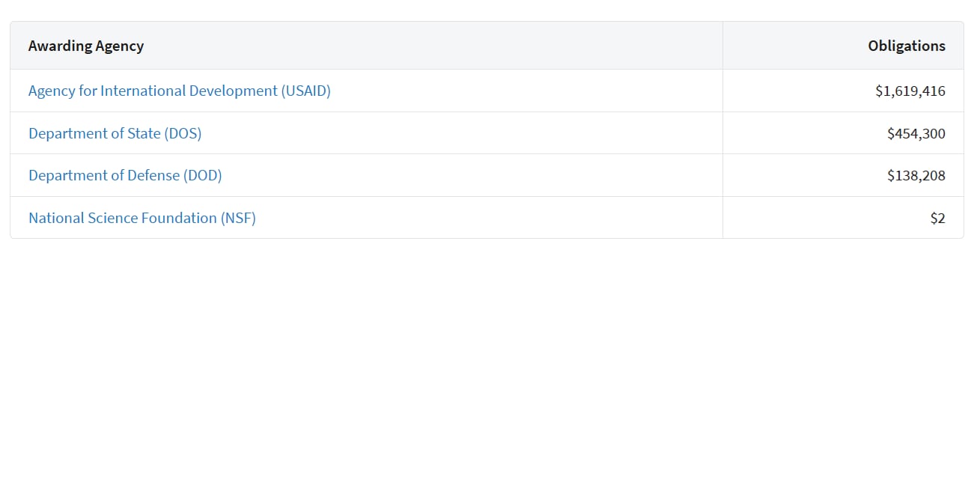Visit the National Science Foundation (NSF) link
Viewport: 980px width, 485px height.
tap(142, 218)
